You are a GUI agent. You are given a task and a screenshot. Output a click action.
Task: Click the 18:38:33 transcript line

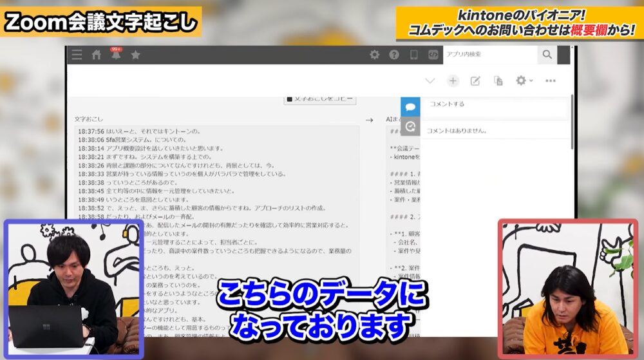182,174
